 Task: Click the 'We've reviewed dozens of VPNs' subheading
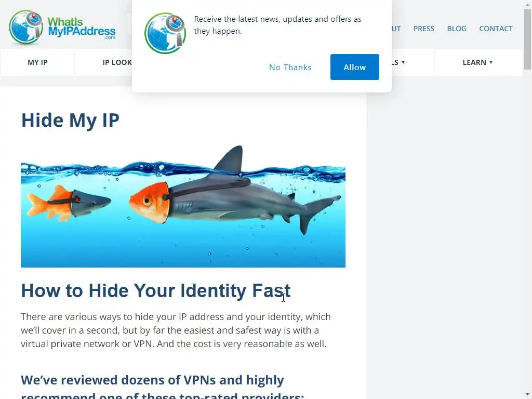163,387
